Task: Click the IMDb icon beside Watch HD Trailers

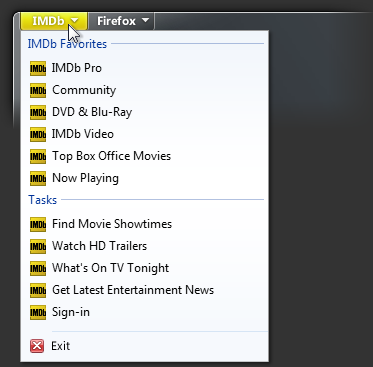Action: click(38, 246)
